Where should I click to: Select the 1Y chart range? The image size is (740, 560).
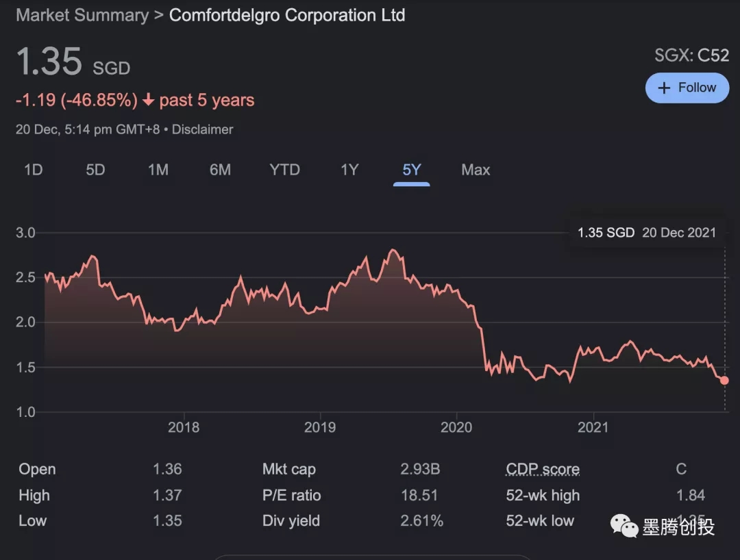(349, 170)
